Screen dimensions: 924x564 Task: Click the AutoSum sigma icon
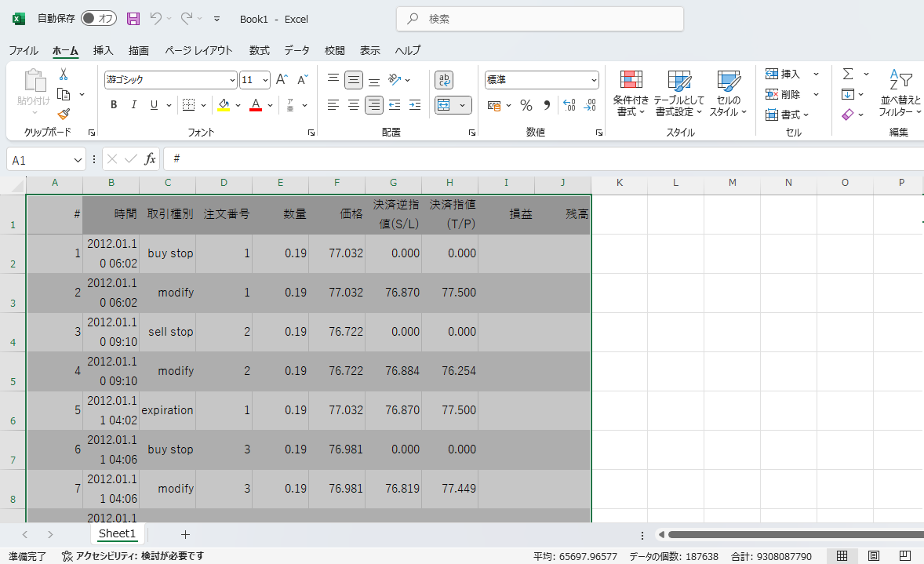848,74
